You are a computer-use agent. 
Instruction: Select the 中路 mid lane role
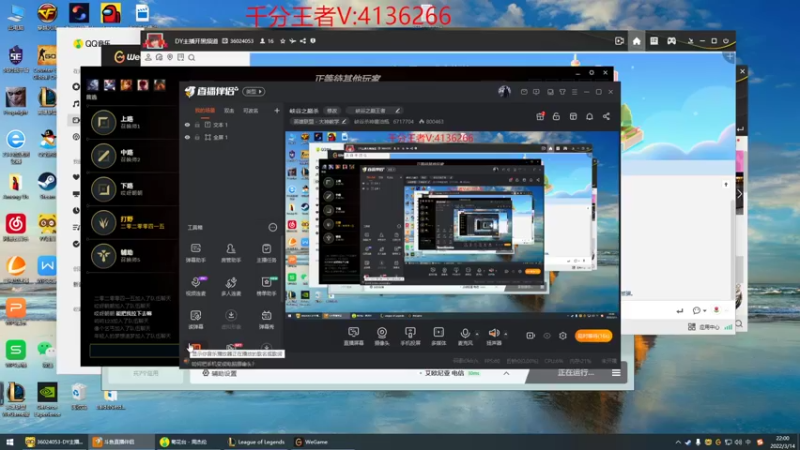point(132,156)
